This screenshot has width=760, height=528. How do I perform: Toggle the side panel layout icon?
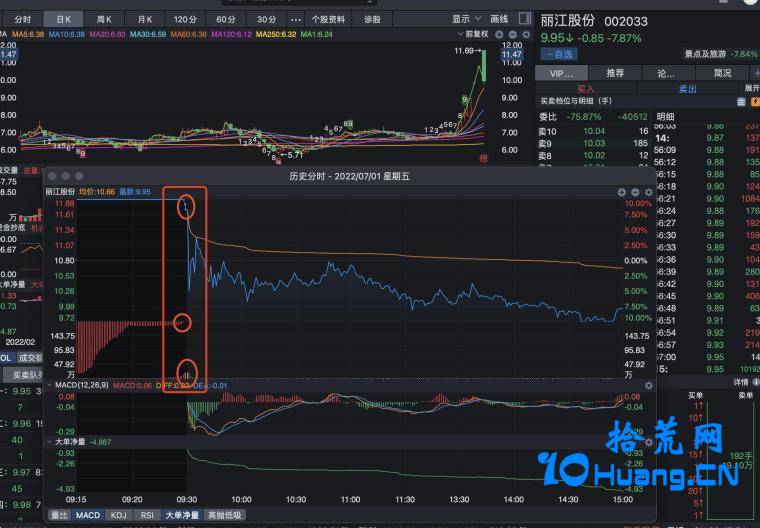pyautogui.click(x=524, y=18)
